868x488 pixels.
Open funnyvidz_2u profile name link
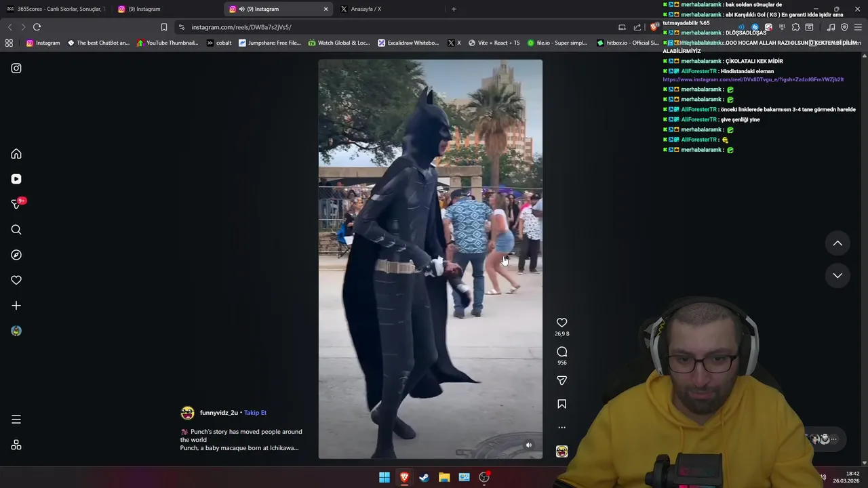[x=218, y=413]
